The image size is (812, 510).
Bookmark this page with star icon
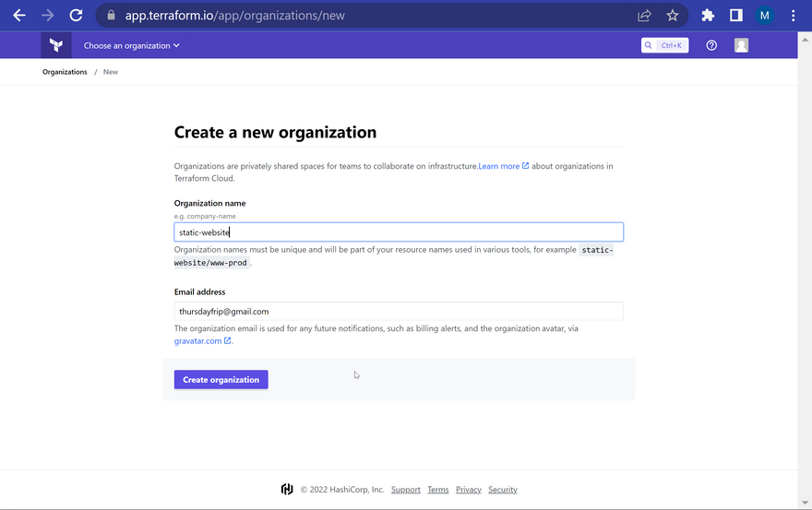pyautogui.click(x=672, y=16)
